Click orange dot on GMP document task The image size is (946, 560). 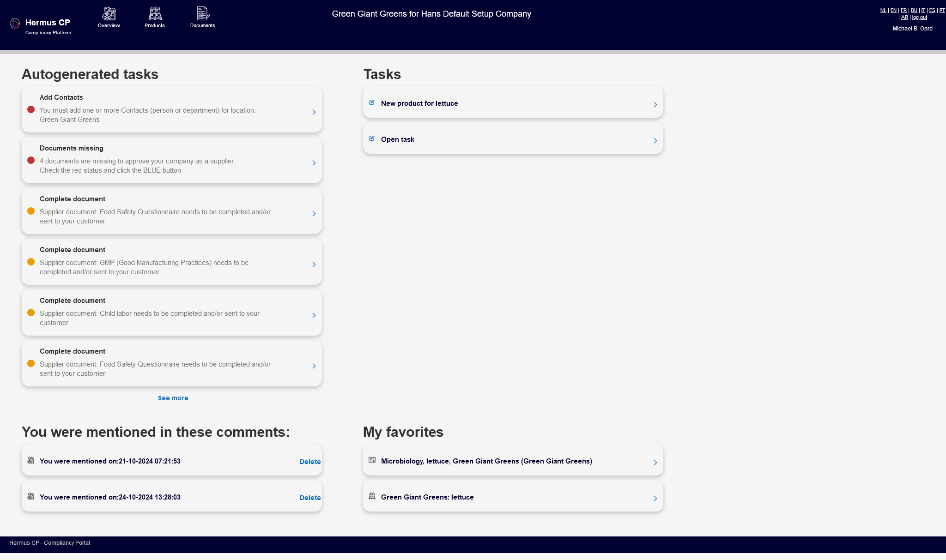pyautogui.click(x=31, y=262)
